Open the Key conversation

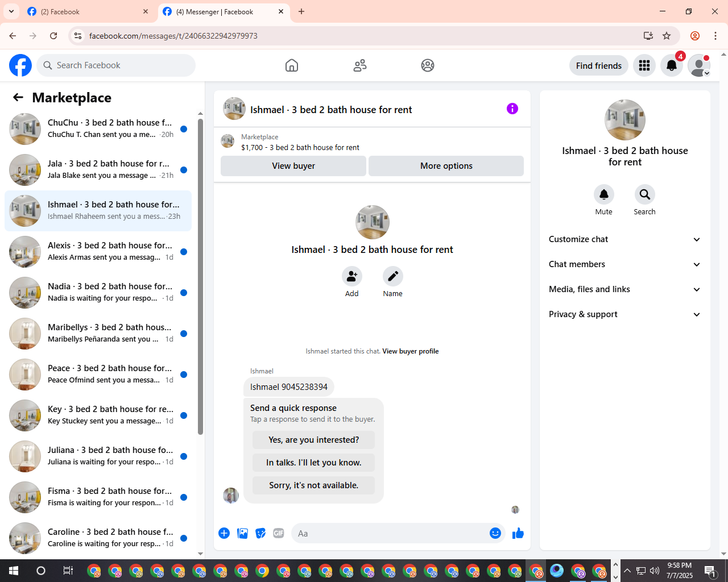pyautogui.click(x=98, y=415)
